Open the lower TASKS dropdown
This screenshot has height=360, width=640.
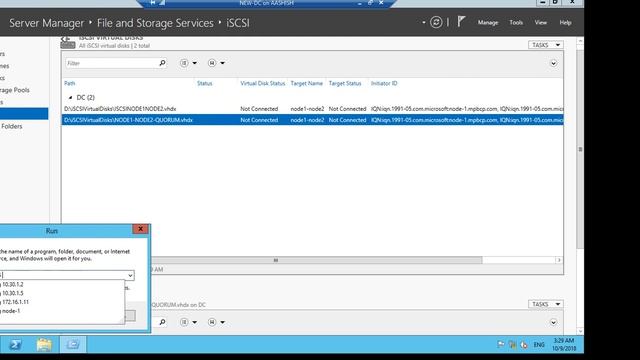click(x=546, y=304)
